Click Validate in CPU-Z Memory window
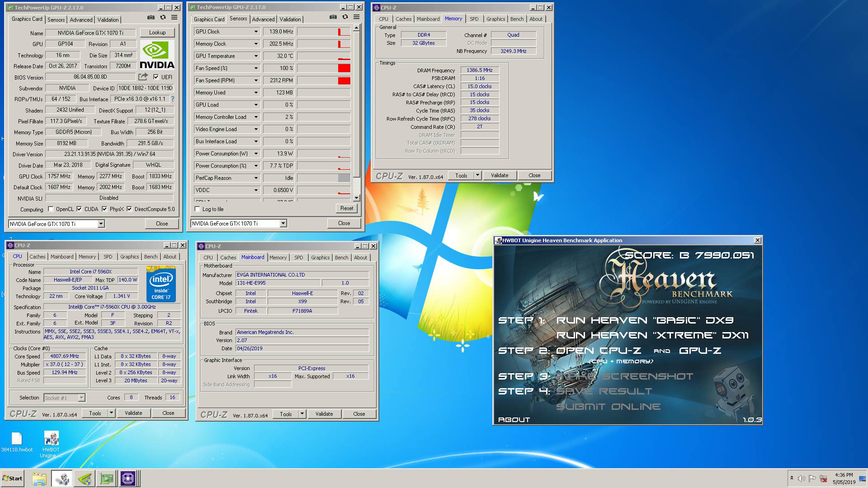The height and width of the screenshot is (488, 868). coord(500,175)
